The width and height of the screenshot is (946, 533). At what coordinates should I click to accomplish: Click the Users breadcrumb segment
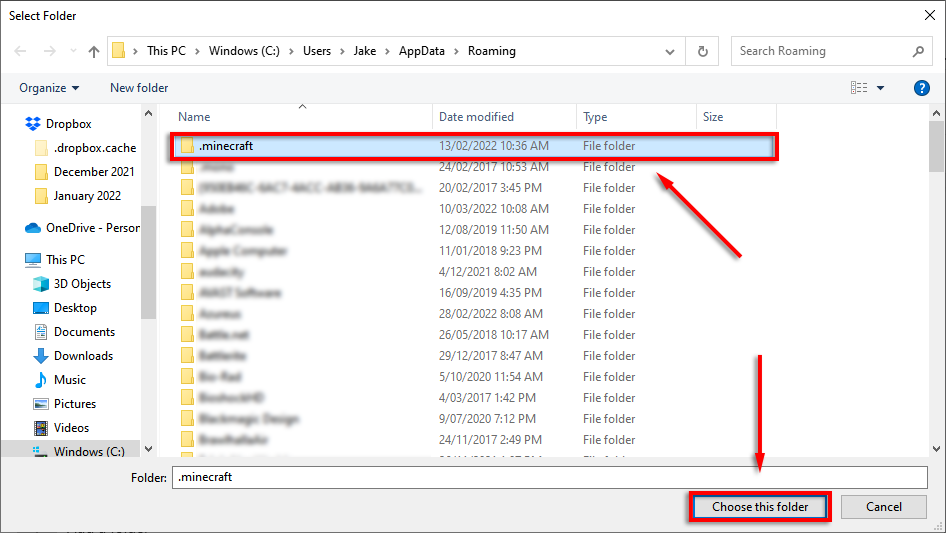coord(317,51)
